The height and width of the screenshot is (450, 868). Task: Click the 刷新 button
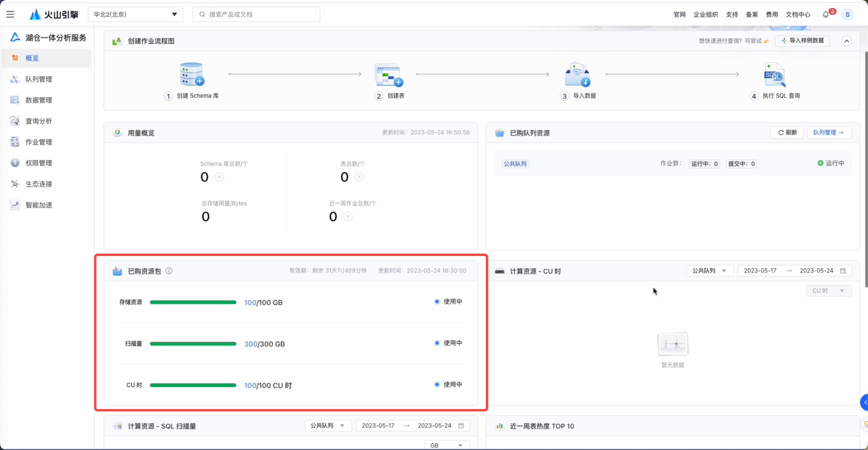click(787, 132)
